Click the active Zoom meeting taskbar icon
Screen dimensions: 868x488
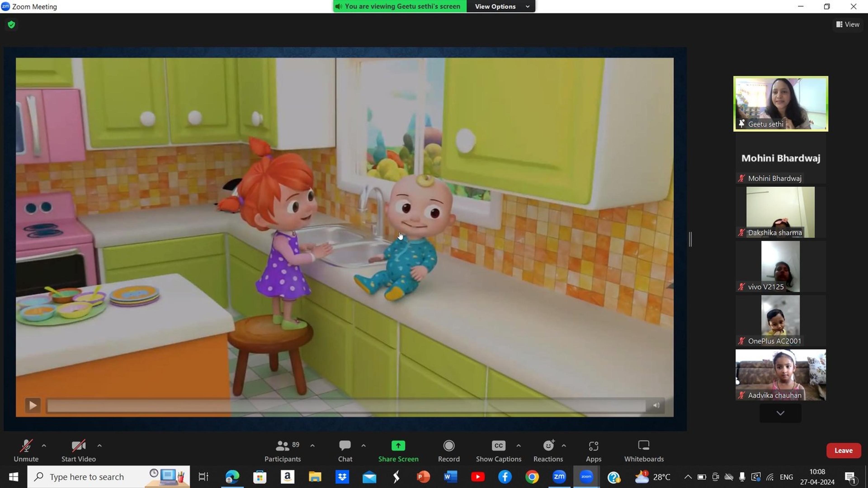(x=586, y=476)
